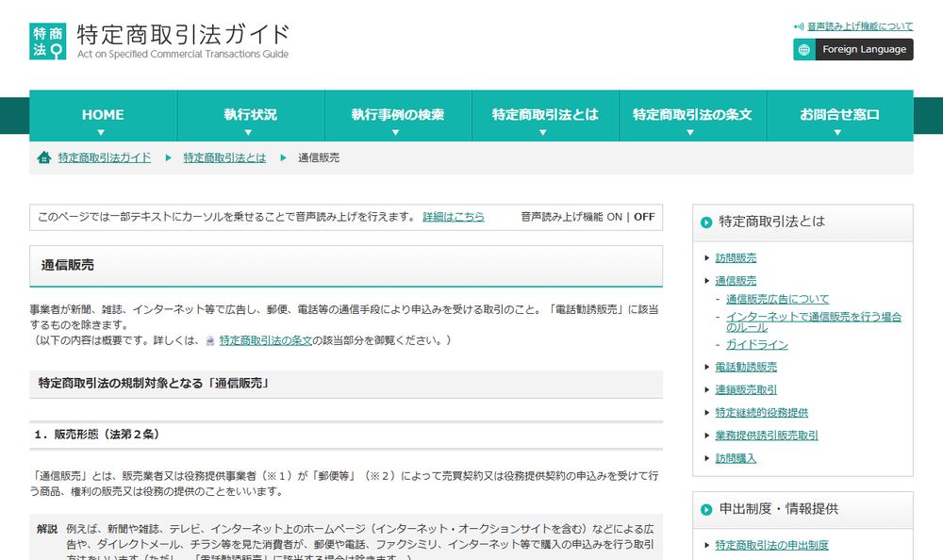Viewport: 943px width, 560px height.
Task: Click breadcrumb text 通信販売
Action: tap(319, 157)
